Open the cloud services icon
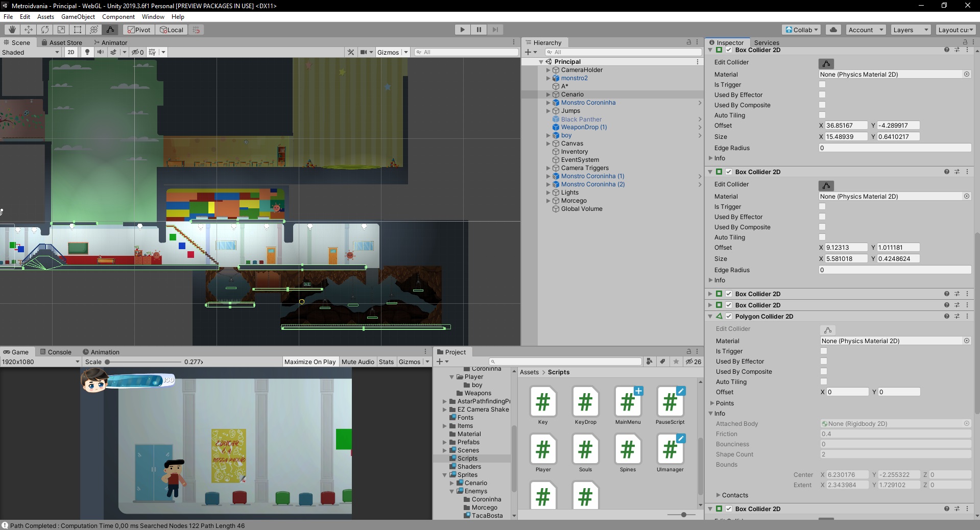This screenshot has height=530, width=980. point(833,30)
